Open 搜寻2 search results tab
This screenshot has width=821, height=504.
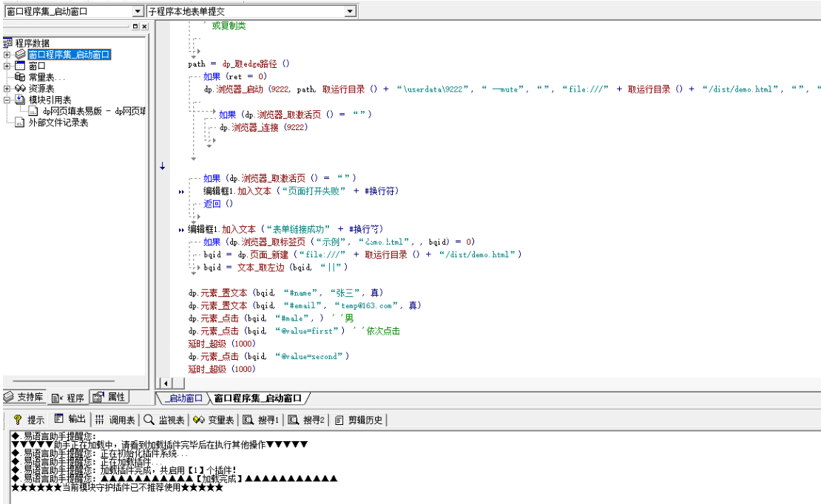(x=306, y=420)
